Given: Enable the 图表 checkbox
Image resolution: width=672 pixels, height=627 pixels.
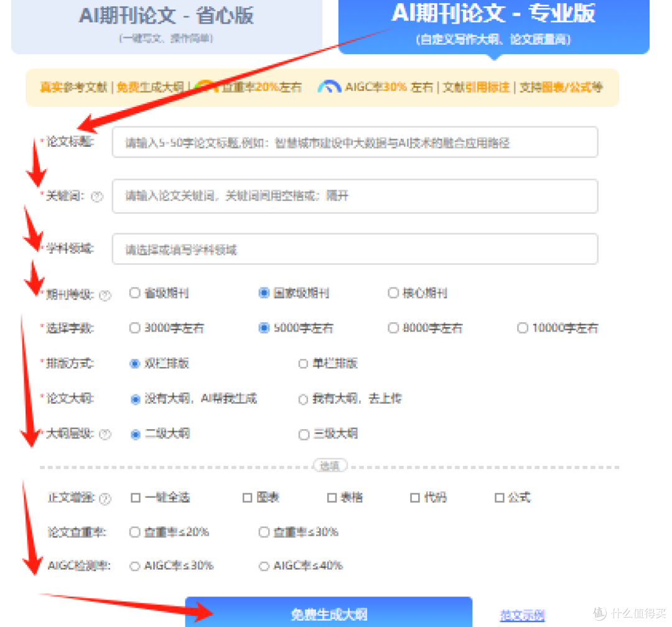Looking at the screenshot, I should (x=247, y=498).
